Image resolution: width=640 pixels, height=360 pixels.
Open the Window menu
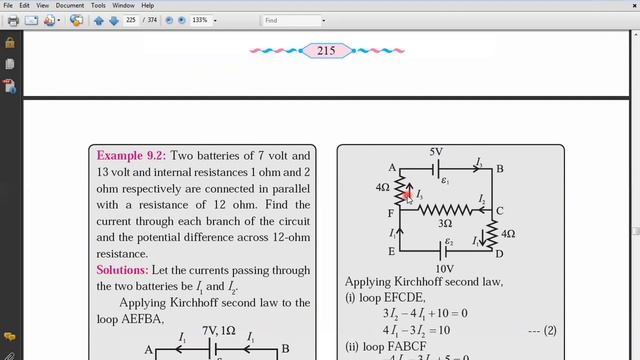click(123, 5)
